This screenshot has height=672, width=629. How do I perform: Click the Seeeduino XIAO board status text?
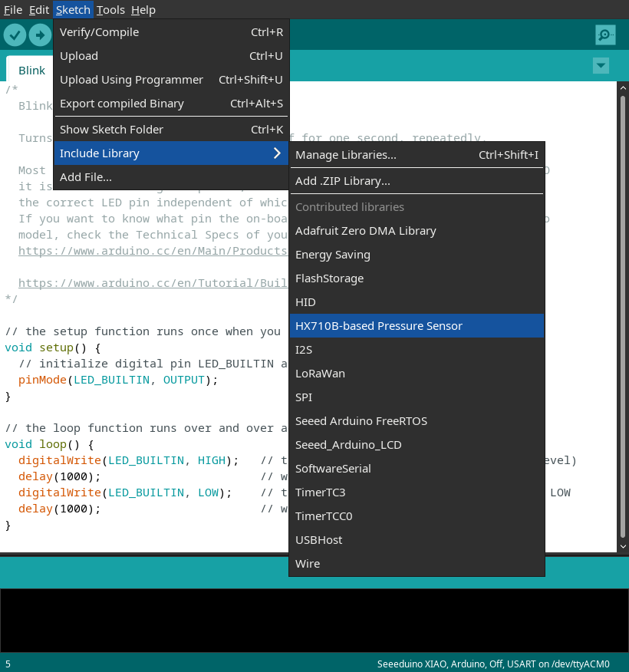(492, 664)
